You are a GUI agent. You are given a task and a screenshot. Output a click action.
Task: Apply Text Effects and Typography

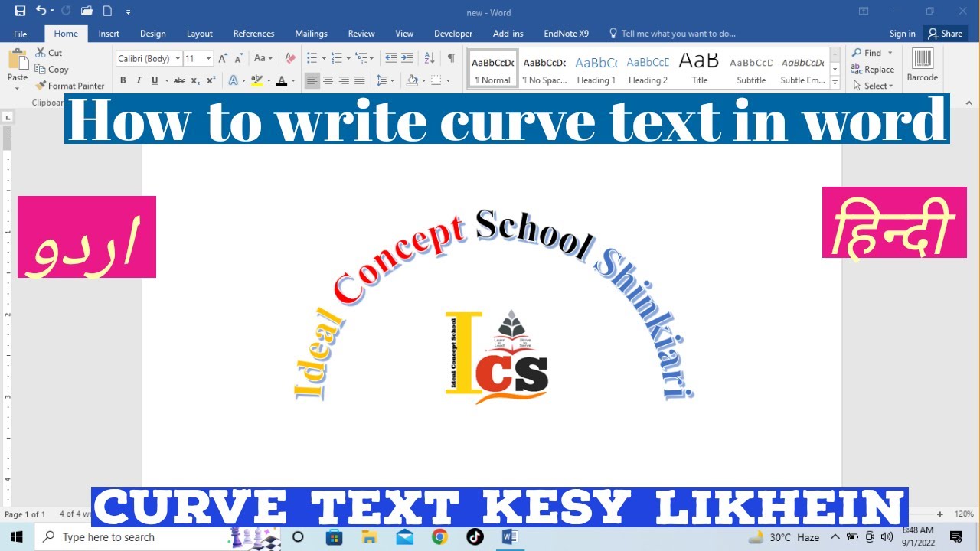tap(234, 80)
